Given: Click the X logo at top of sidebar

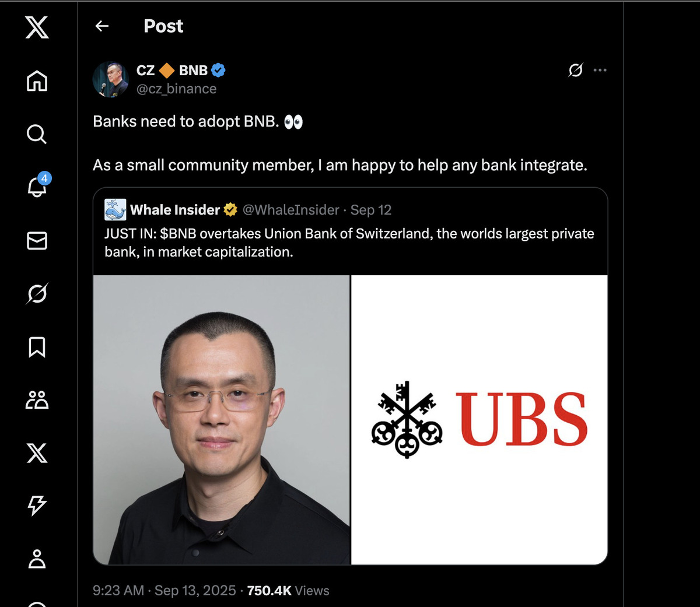Looking at the screenshot, I should (x=37, y=27).
